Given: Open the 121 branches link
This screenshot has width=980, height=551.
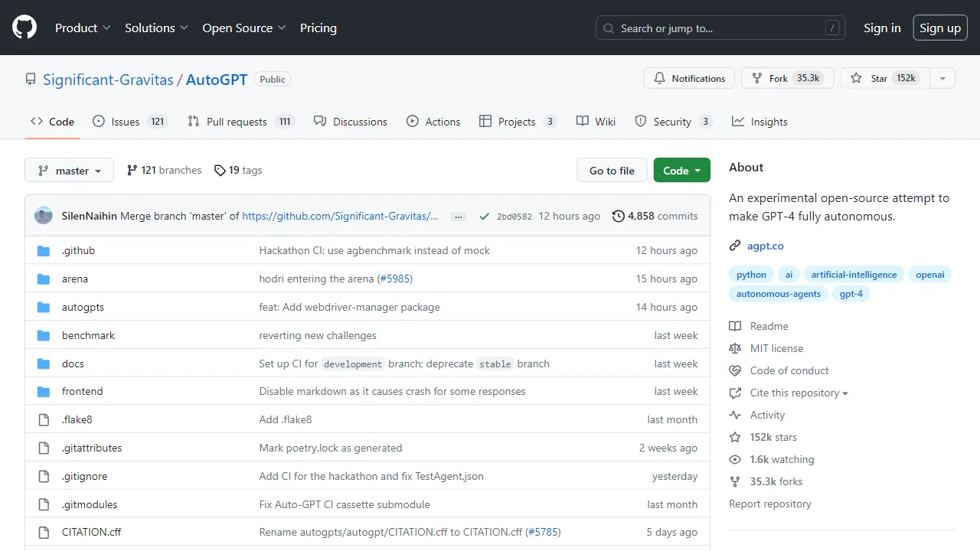Looking at the screenshot, I should [165, 170].
